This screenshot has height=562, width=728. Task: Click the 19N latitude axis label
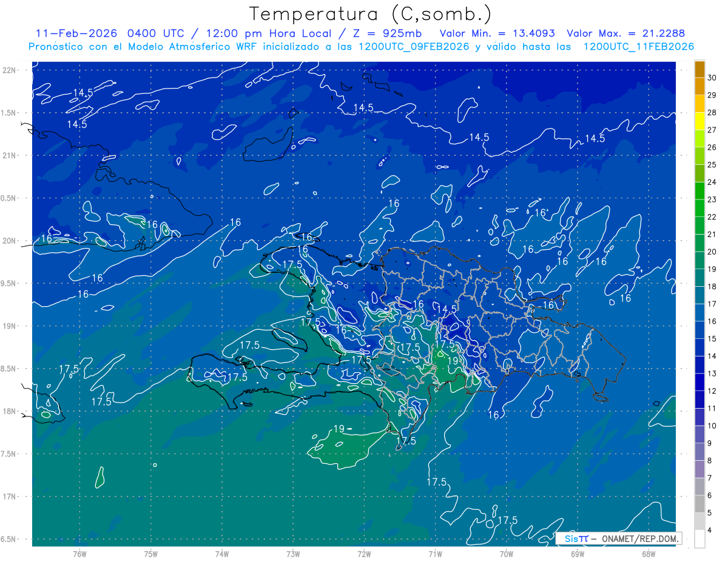[x=9, y=326]
